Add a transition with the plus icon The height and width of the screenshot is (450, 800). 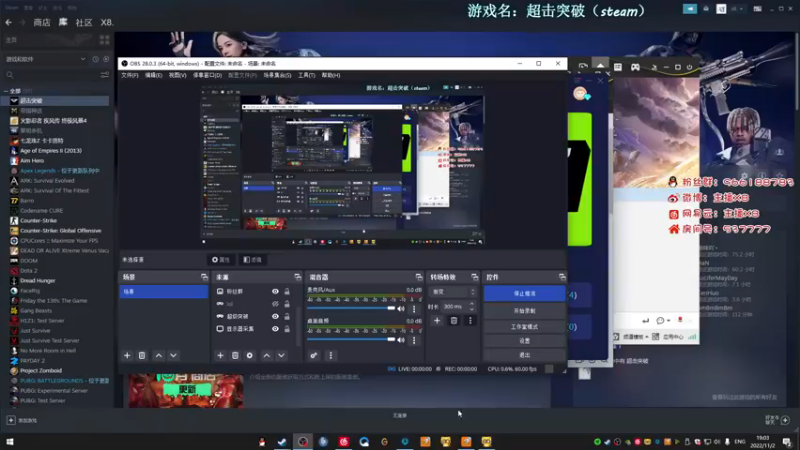[437, 320]
